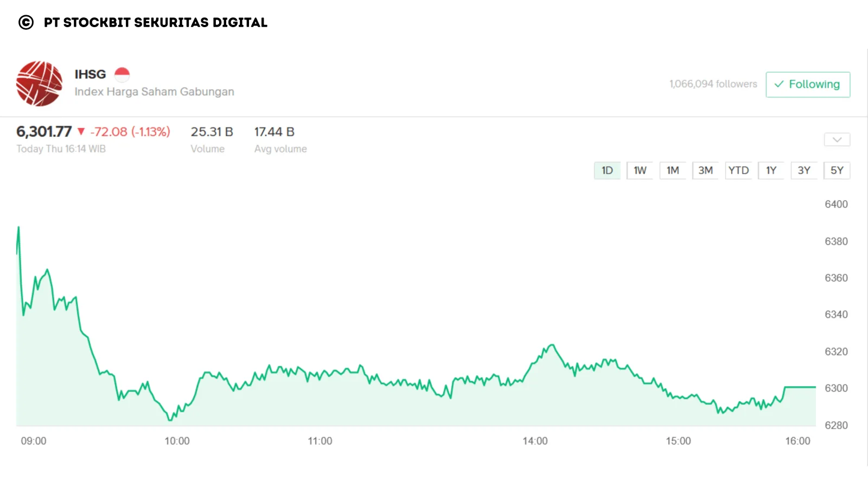Click the 17.44 B average volume value

(275, 132)
